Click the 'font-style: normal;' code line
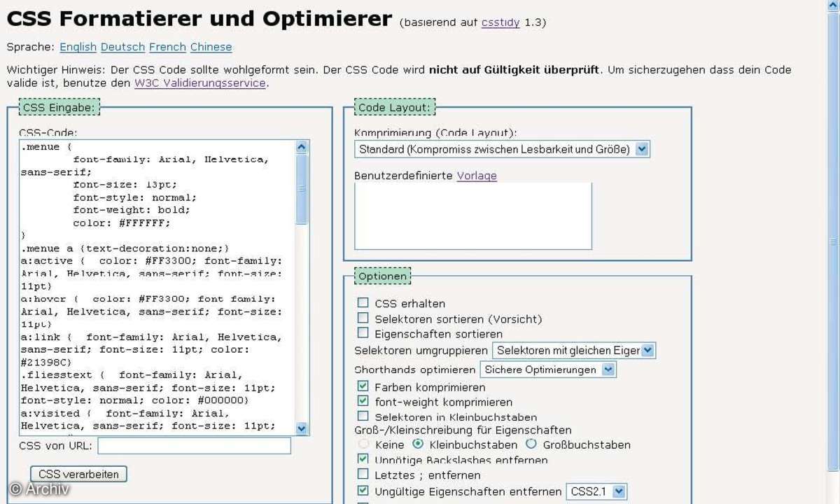This screenshot has width=840, height=504. pyautogui.click(x=135, y=197)
